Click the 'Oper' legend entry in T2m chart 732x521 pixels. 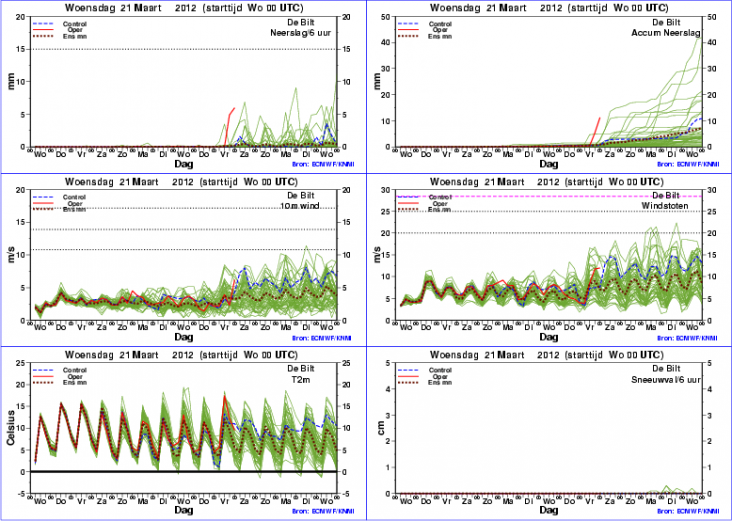pyautogui.click(x=75, y=376)
